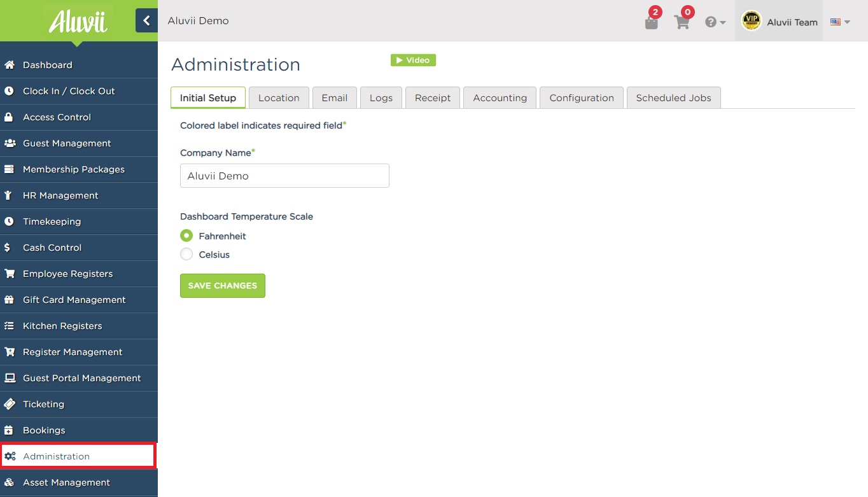
Task: Open the US flag language dropdown
Action: [x=840, y=22]
